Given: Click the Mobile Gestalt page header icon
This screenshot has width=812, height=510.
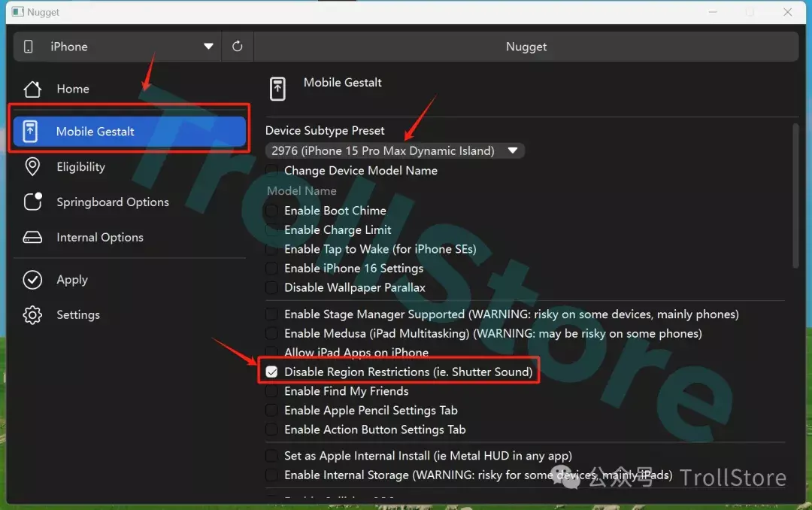Looking at the screenshot, I should [277, 89].
